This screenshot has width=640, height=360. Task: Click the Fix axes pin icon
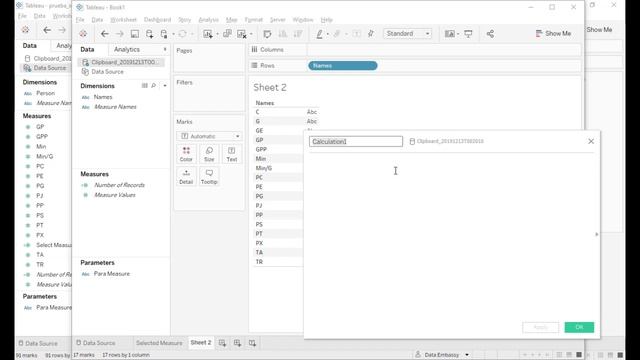371,34
